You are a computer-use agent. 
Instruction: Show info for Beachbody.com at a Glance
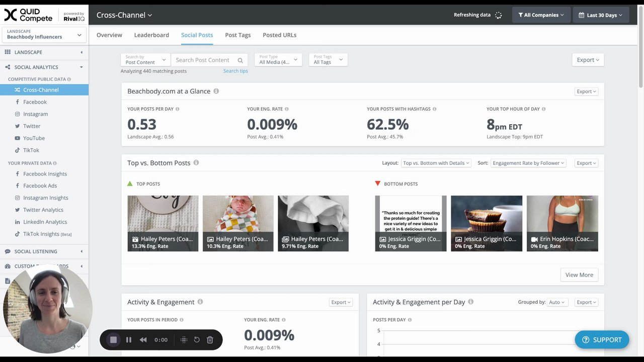216,91
